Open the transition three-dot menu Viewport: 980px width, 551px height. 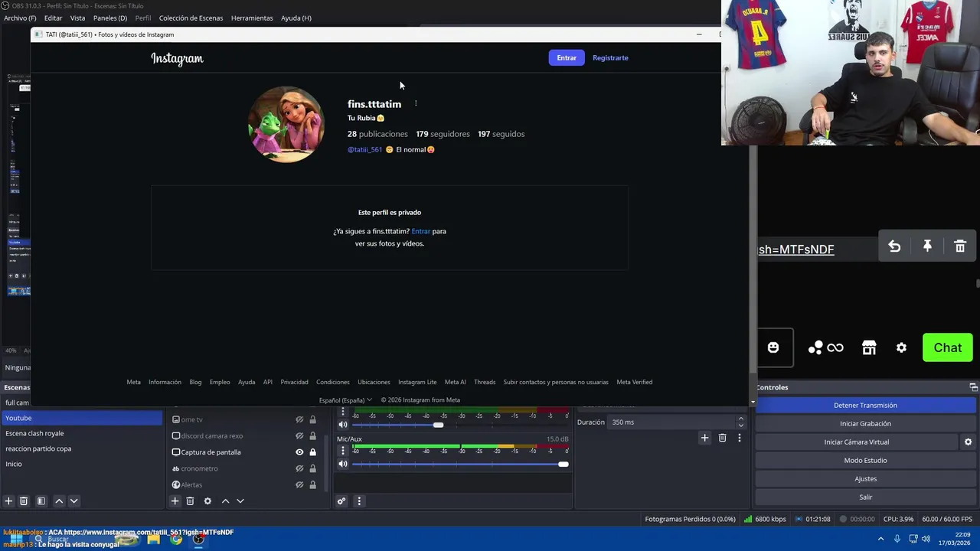point(739,438)
